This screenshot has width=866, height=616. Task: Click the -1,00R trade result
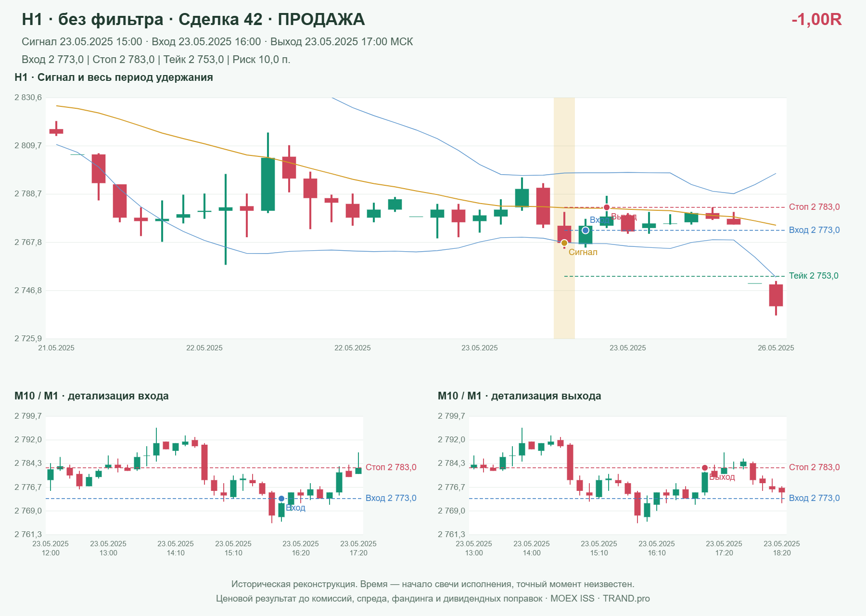[816, 19]
